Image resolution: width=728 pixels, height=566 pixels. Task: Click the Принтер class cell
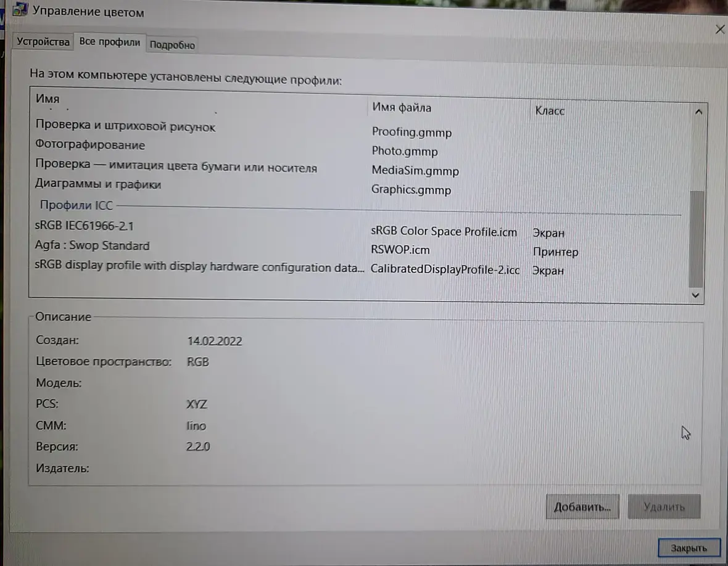[x=556, y=252]
